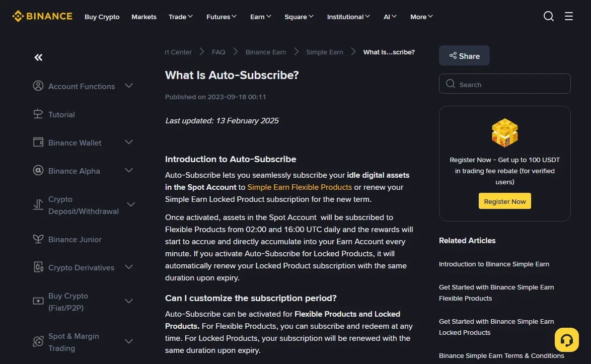591x364 pixels.
Task: Expand Crypto Derivatives chevron
Action: tap(129, 267)
